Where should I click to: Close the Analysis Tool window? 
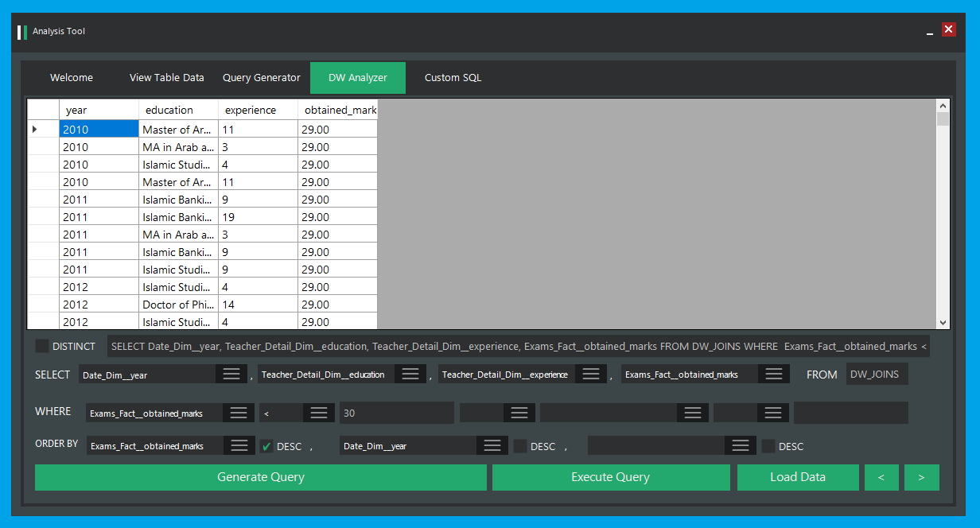click(x=948, y=29)
